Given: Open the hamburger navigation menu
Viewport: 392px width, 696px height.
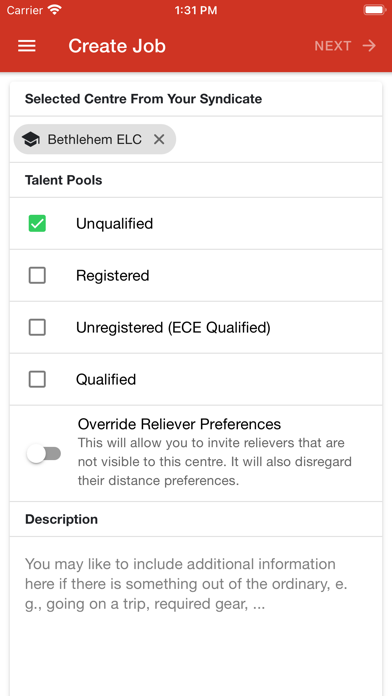Looking at the screenshot, I should click(27, 46).
